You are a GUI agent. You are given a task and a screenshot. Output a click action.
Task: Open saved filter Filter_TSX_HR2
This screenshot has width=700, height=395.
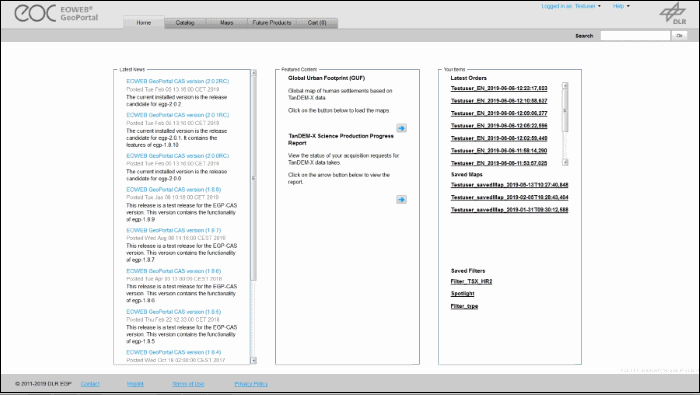[x=471, y=282]
